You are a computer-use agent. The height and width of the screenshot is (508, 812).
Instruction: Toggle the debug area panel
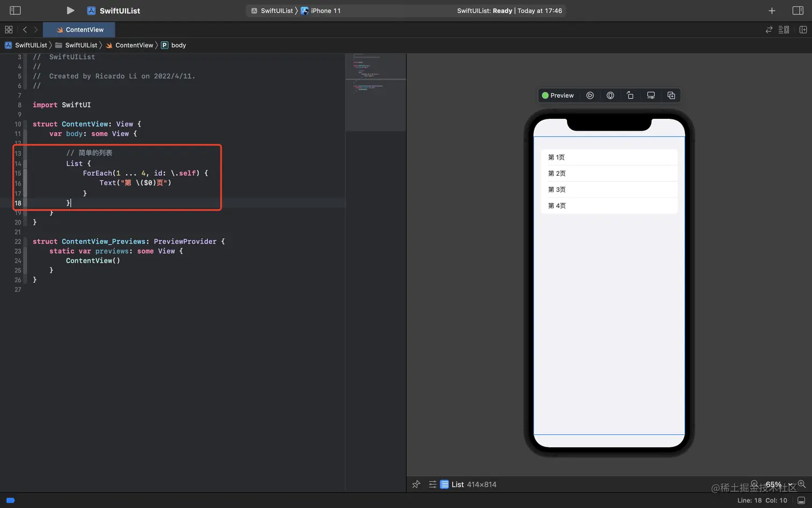click(x=801, y=500)
